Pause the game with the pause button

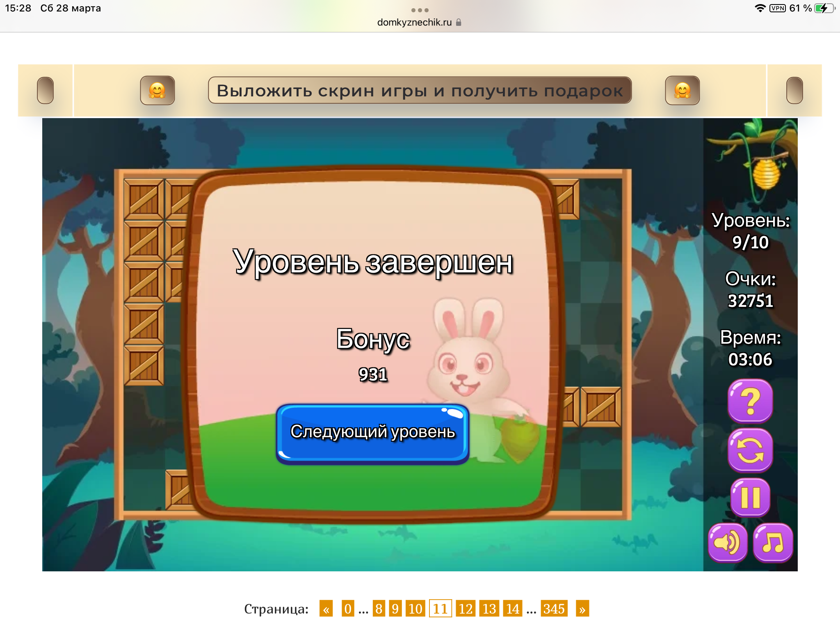(750, 498)
